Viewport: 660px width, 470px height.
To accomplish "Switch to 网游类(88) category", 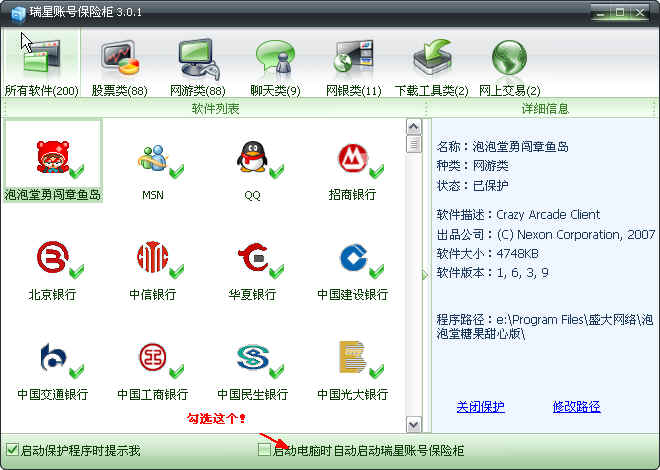I will pyautogui.click(x=197, y=66).
